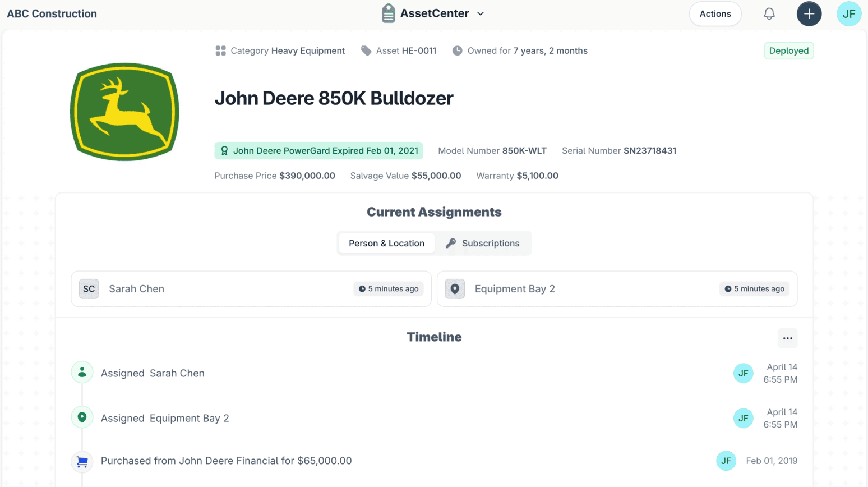Click the Deployed status badge
The image size is (868, 487).
(788, 50)
